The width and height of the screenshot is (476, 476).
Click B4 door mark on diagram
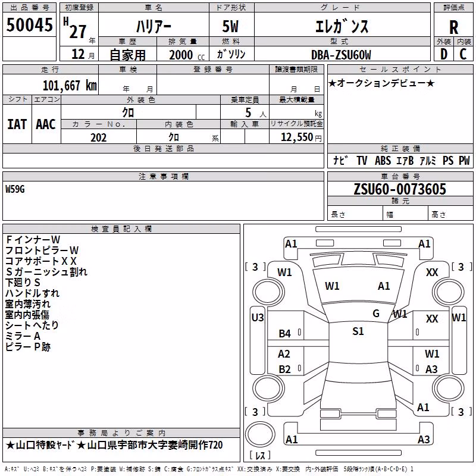pyautogui.click(x=285, y=334)
